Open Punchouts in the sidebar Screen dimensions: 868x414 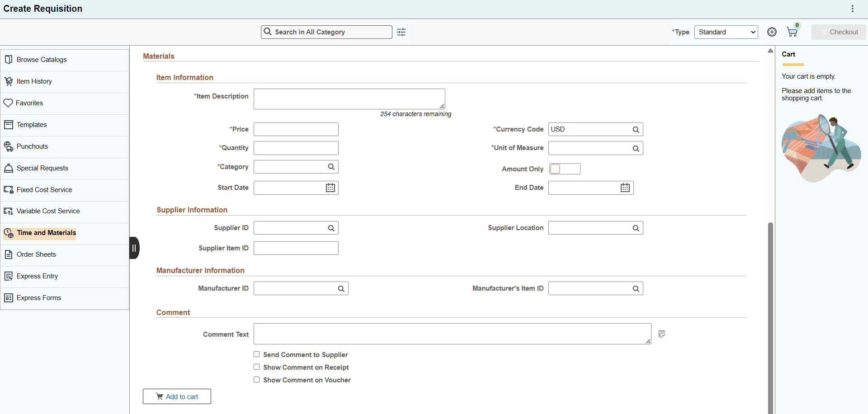click(65, 147)
